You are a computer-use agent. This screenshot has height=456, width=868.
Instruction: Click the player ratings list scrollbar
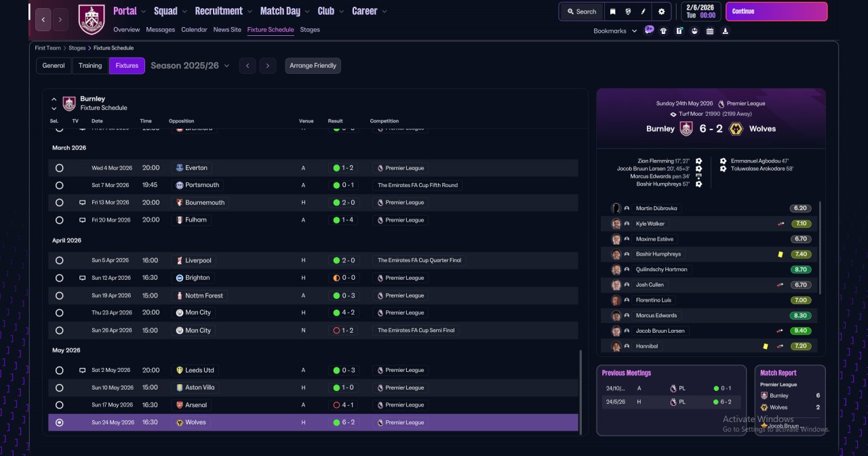[x=820, y=247]
